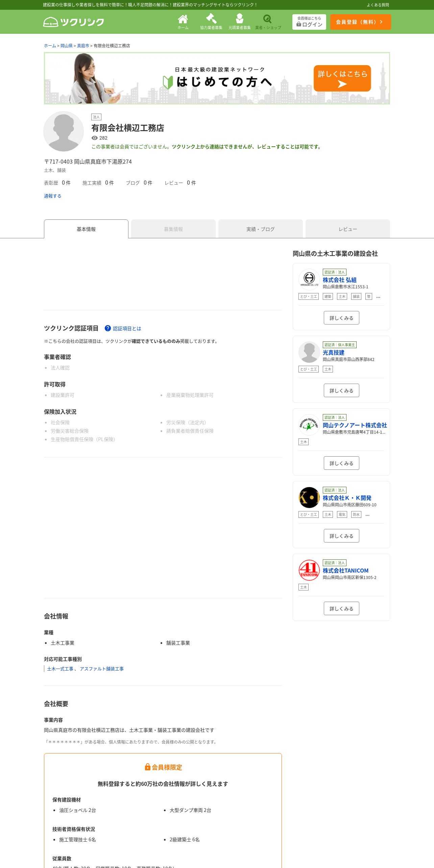The image size is (434, 868).
Task: Open 業者・ショップ search icon
Action: click(268, 22)
